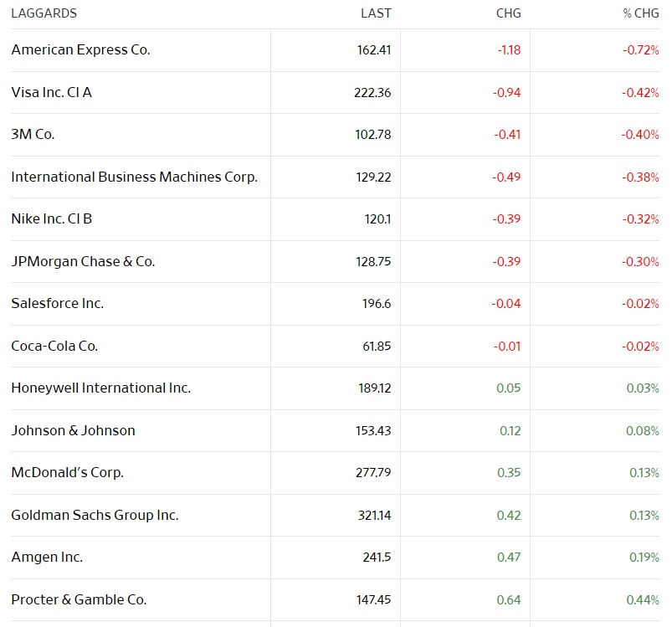Click Honeywell change value 0.05

pyautogui.click(x=509, y=388)
